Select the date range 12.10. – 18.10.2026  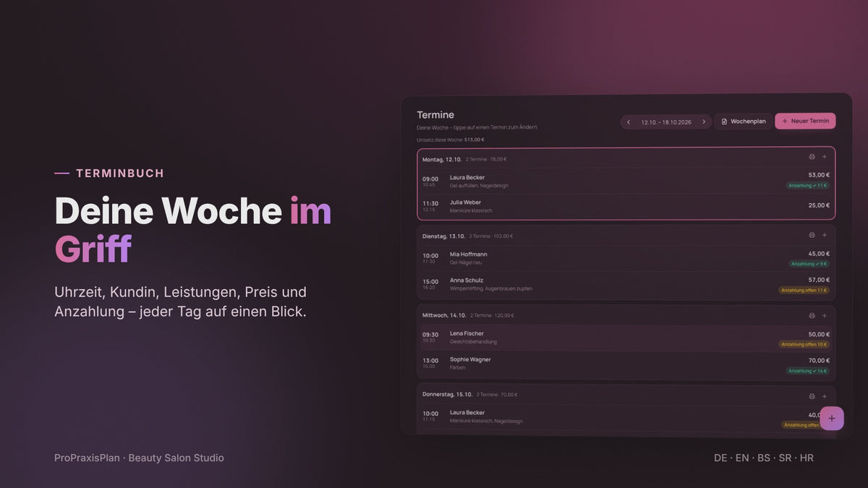click(x=666, y=122)
